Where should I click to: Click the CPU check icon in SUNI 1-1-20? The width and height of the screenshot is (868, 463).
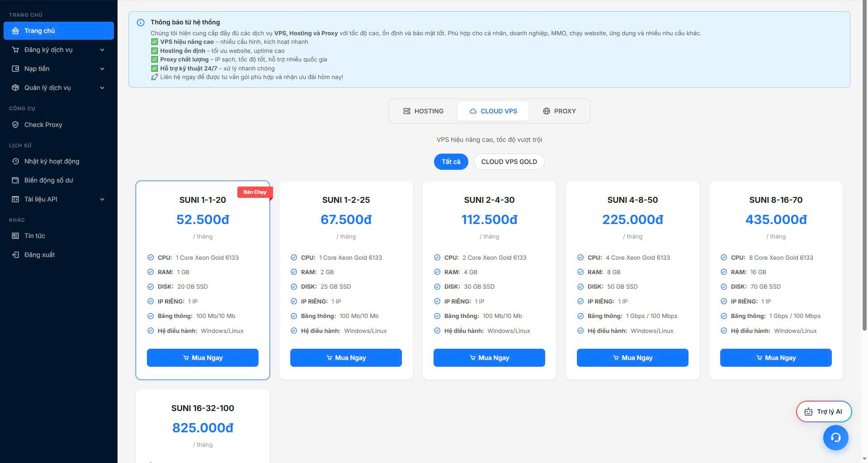151,257
